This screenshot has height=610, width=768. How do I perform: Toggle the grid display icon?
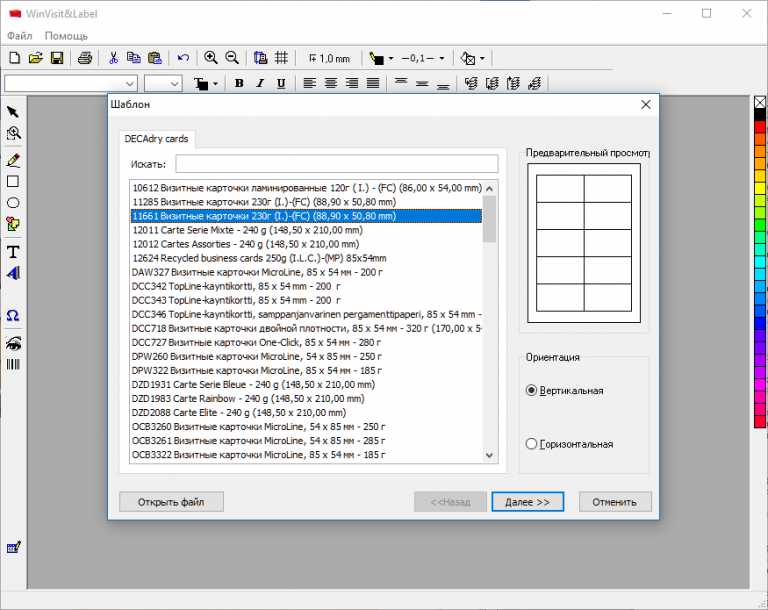(x=282, y=58)
